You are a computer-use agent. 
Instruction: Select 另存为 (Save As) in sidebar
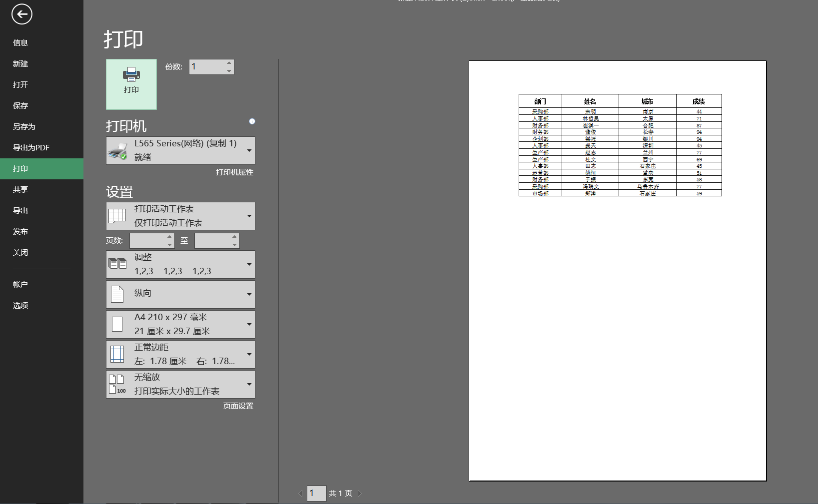pos(41,127)
